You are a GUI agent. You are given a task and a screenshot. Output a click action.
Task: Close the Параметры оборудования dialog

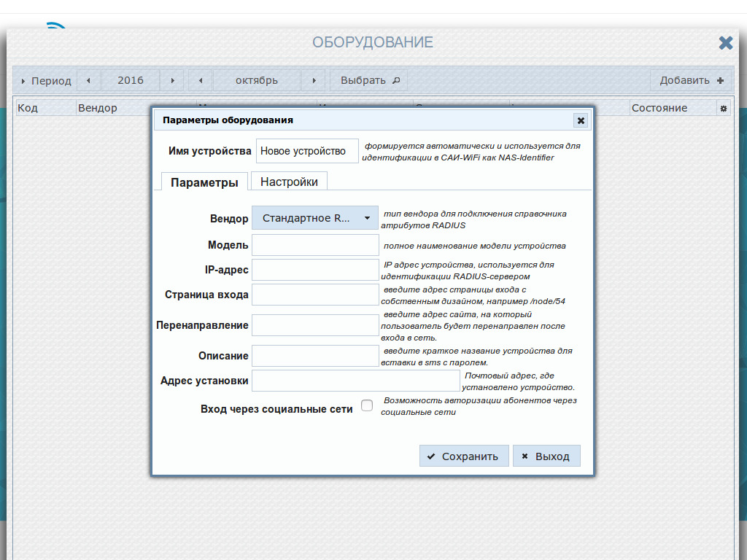pyautogui.click(x=581, y=120)
